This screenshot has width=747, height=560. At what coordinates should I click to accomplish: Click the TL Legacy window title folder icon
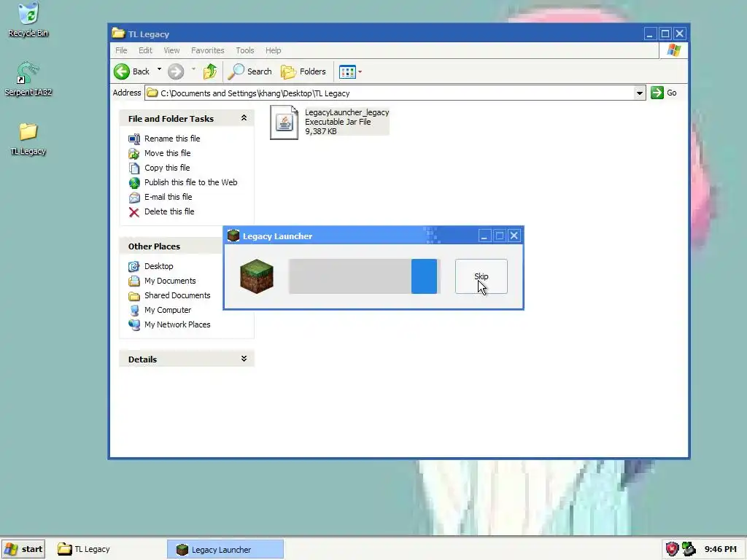pyautogui.click(x=118, y=34)
